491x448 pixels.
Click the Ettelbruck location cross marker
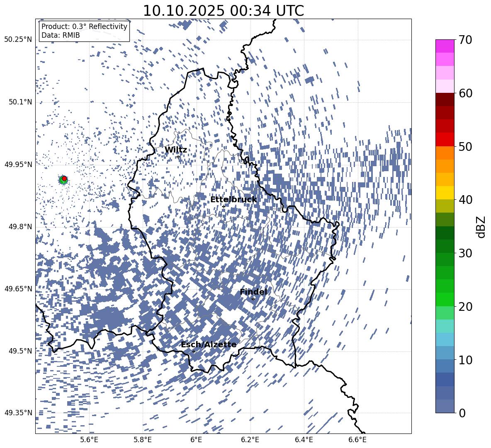(x=224, y=206)
